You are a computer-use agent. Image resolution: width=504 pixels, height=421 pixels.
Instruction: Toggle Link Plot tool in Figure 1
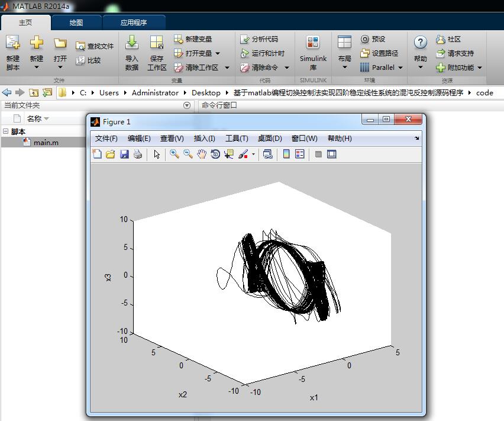coord(267,154)
